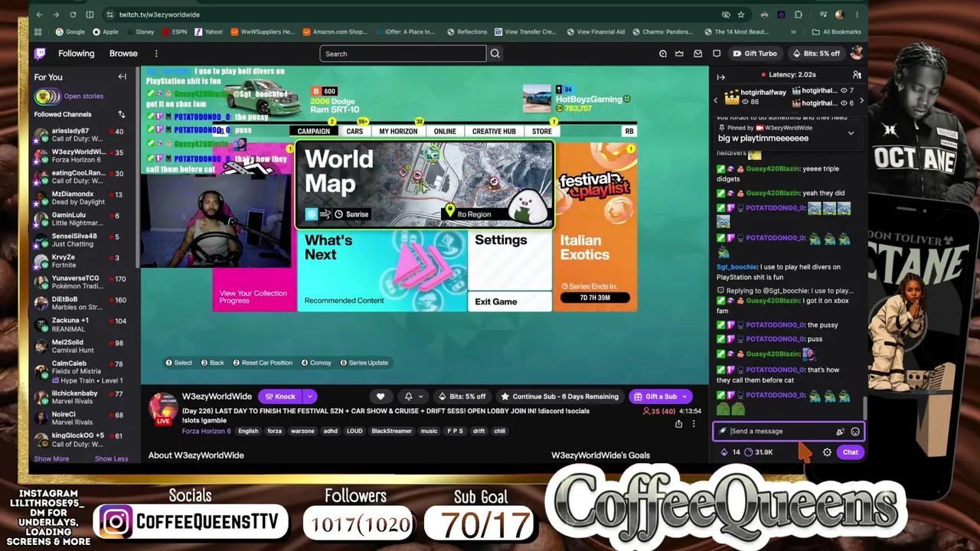Open the whispers chat bubble icon
980x551 pixels.
coord(717,54)
